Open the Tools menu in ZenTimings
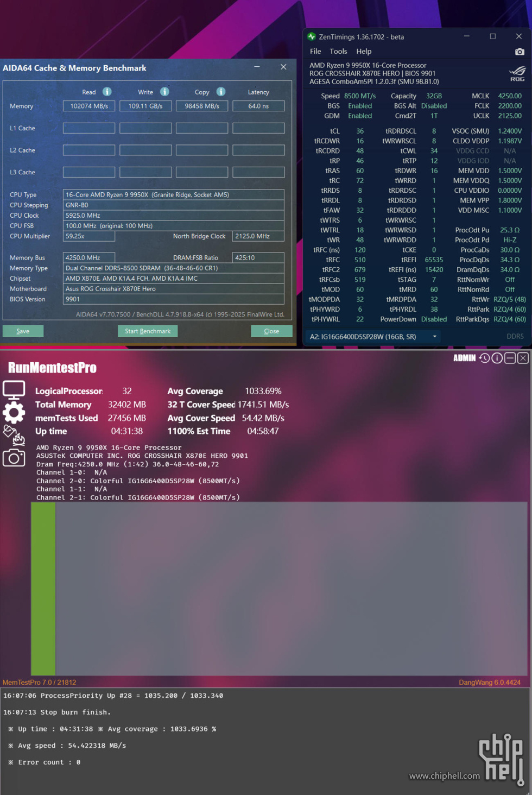 point(338,52)
